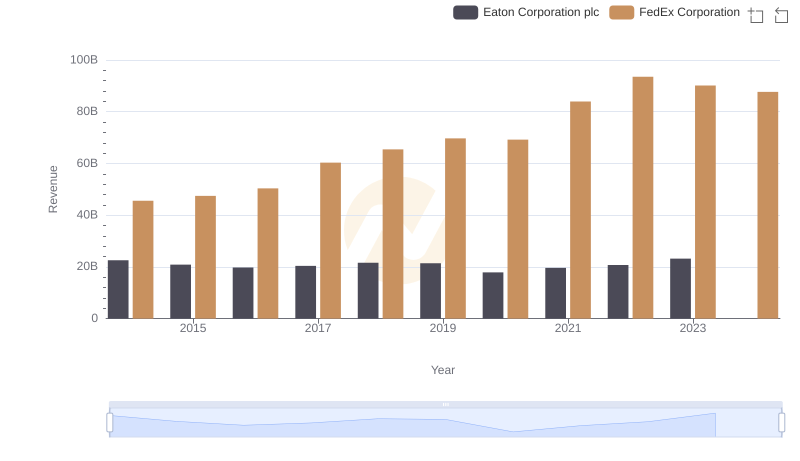Select the Eaton bar for 2016
The image size is (800, 461).
point(243,293)
